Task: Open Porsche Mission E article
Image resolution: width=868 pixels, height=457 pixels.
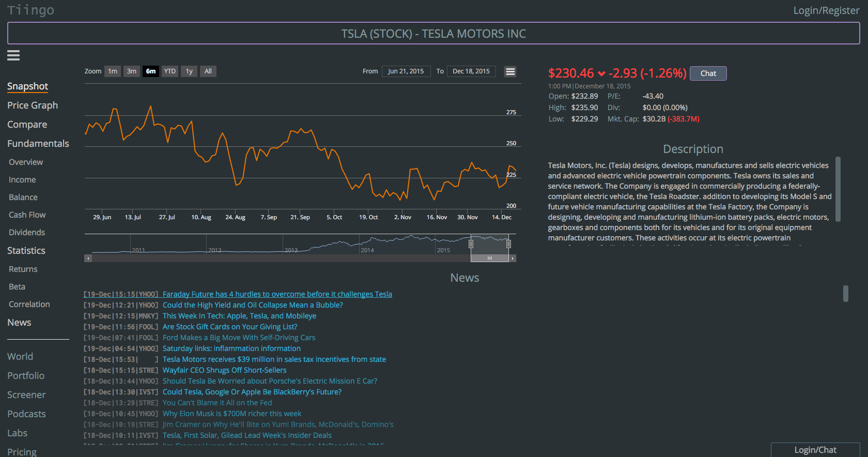Action: [270, 381]
